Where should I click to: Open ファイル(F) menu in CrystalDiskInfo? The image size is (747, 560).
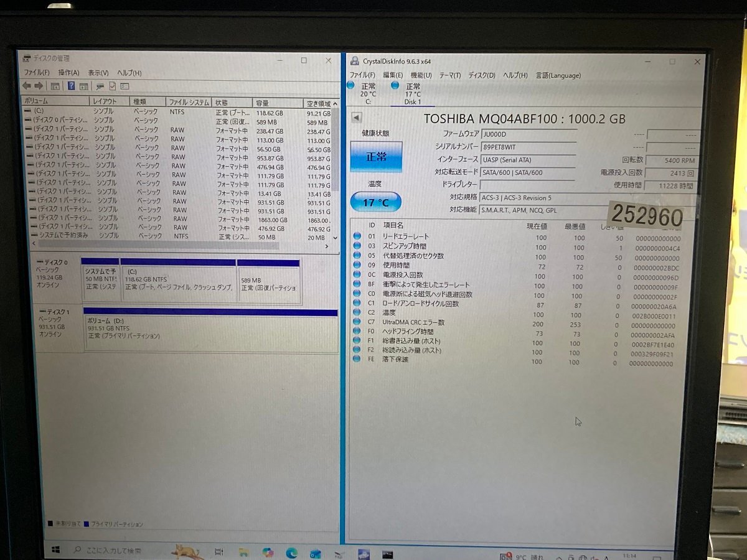(x=362, y=75)
